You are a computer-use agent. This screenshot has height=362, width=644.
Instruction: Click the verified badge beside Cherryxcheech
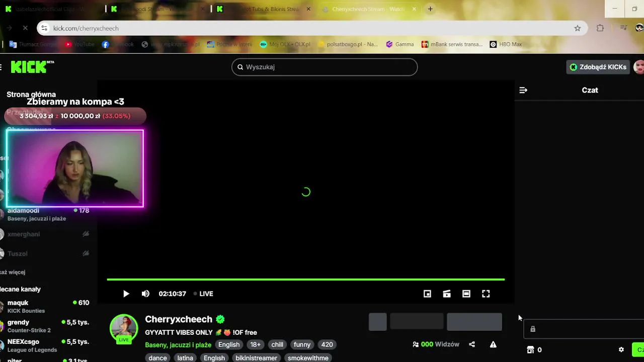(x=220, y=319)
